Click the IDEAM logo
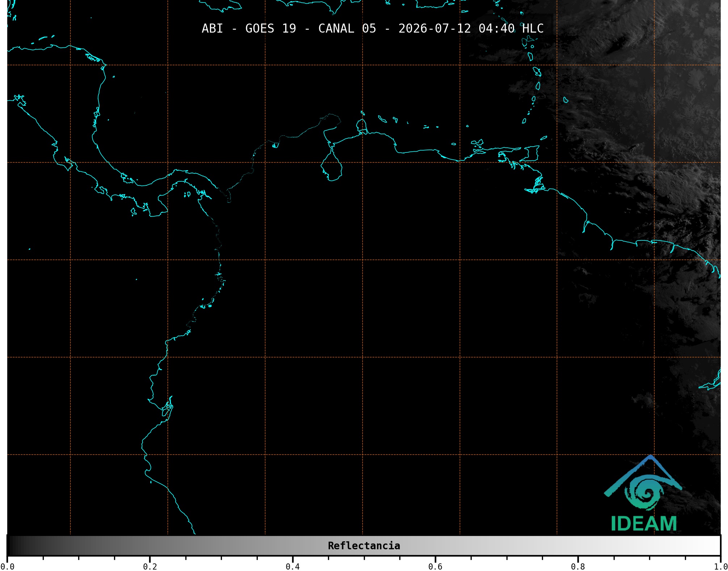Screen dimensions: 728x571 tap(643, 493)
